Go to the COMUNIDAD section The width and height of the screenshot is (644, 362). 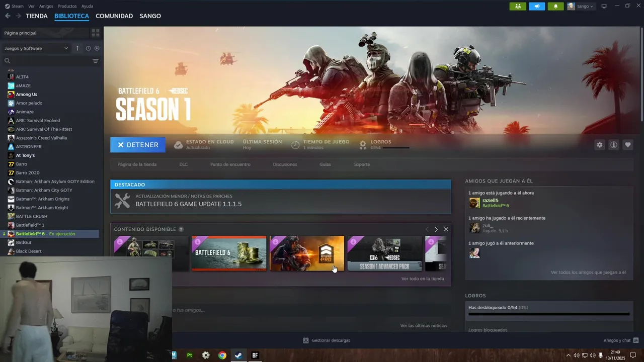[114, 16]
